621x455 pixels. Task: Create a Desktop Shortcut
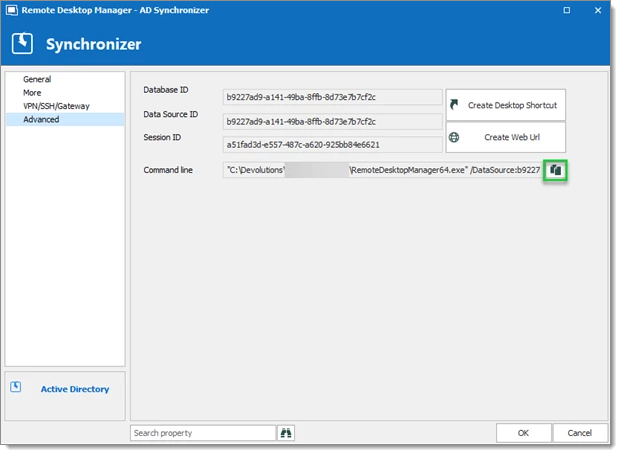505,105
